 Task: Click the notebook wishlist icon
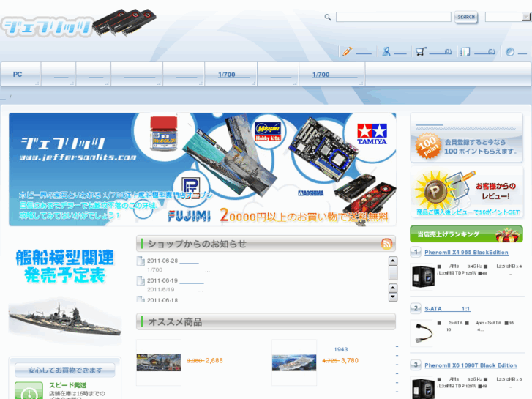point(465,52)
